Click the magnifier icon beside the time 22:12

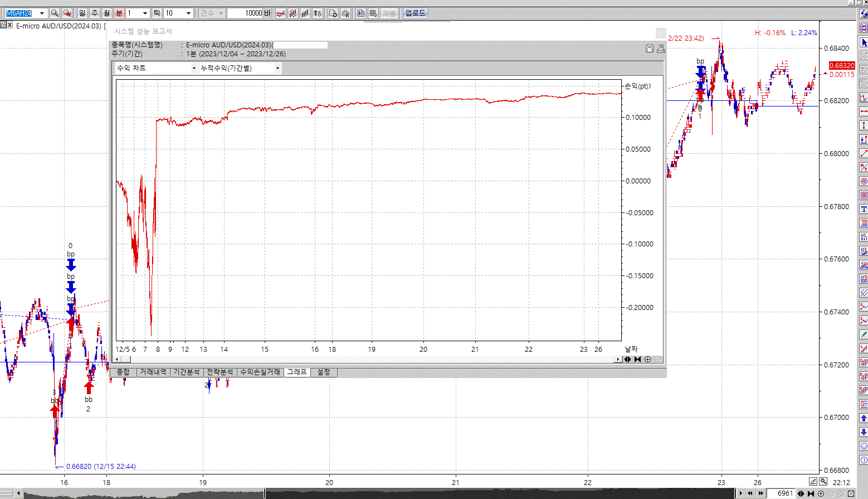pyautogui.click(x=823, y=482)
